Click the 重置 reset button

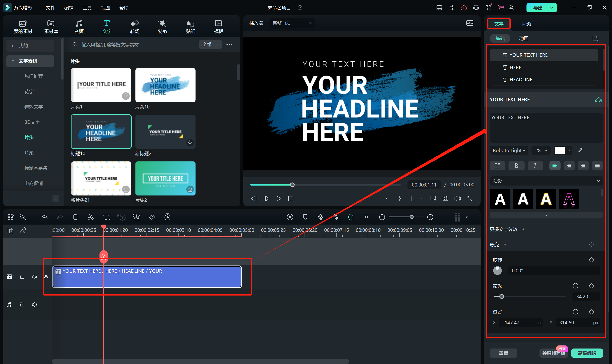coord(503,353)
